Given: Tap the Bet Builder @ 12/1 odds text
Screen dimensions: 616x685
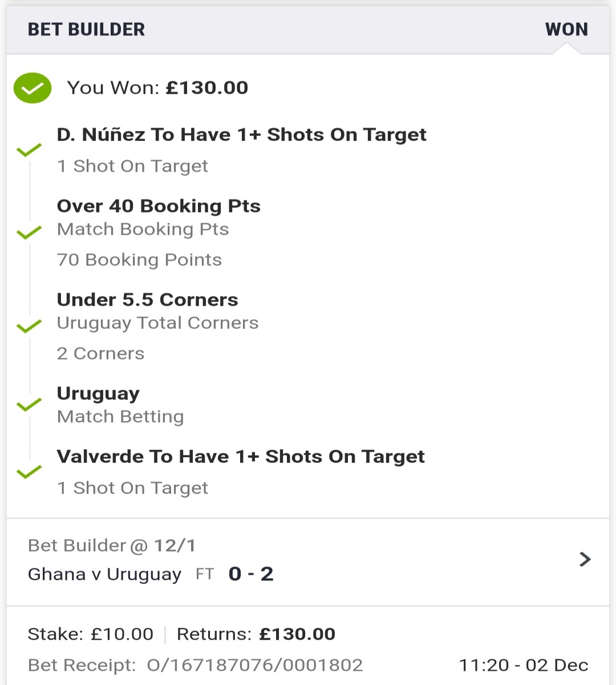Looking at the screenshot, I should coord(112,546).
